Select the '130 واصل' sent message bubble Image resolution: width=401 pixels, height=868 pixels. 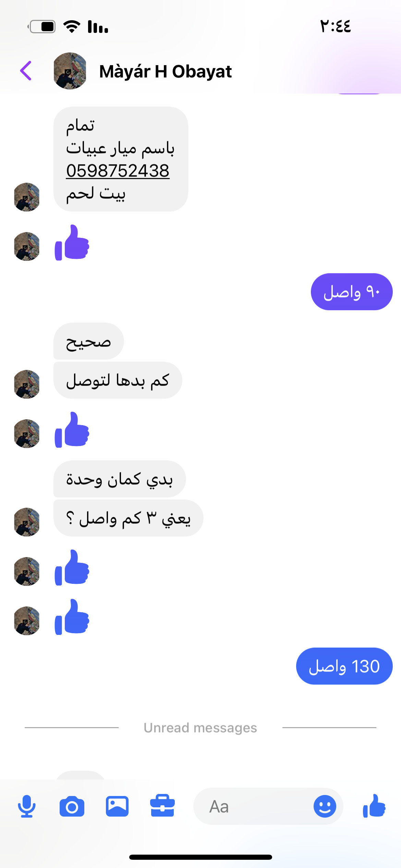coord(344,666)
